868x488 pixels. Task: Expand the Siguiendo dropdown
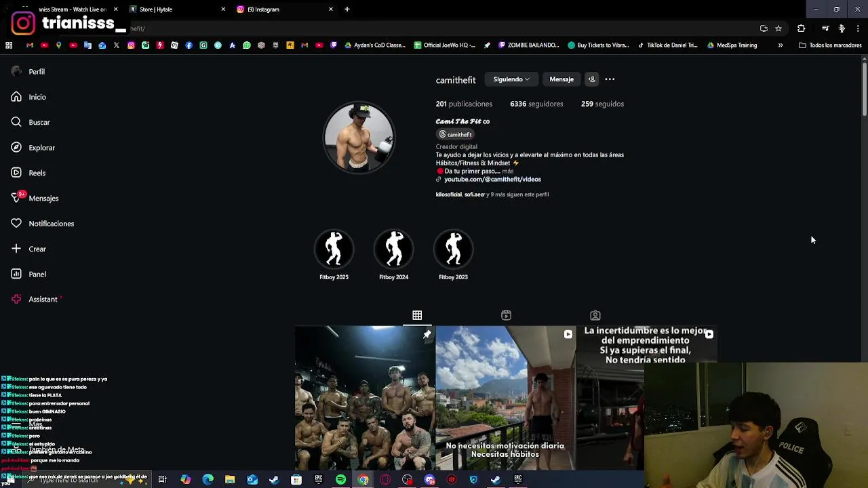pyautogui.click(x=511, y=79)
